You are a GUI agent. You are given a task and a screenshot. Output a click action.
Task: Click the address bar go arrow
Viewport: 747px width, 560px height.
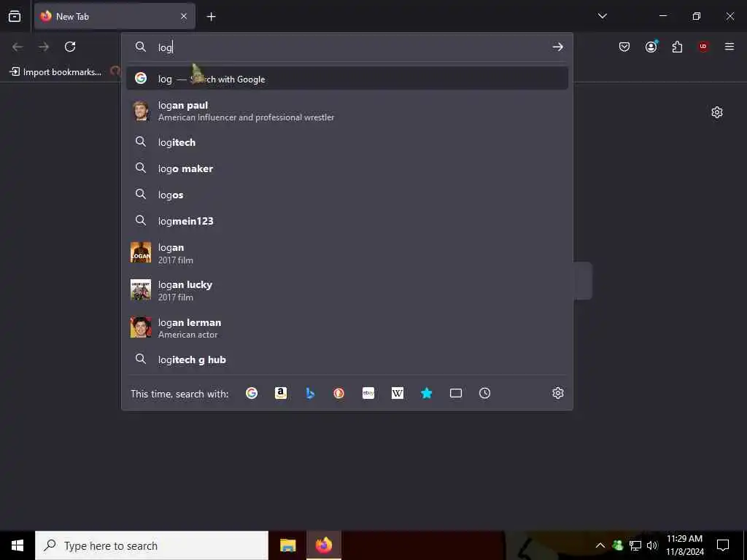pyautogui.click(x=557, y=47)
